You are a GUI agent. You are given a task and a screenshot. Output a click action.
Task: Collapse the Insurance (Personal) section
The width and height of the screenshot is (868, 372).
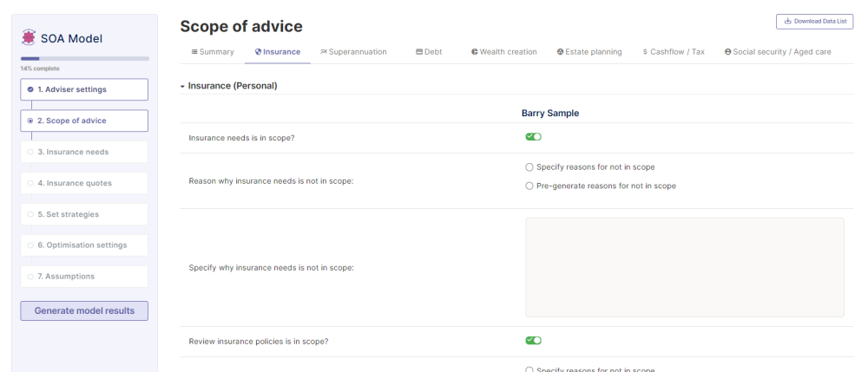(x=182, y=86)
